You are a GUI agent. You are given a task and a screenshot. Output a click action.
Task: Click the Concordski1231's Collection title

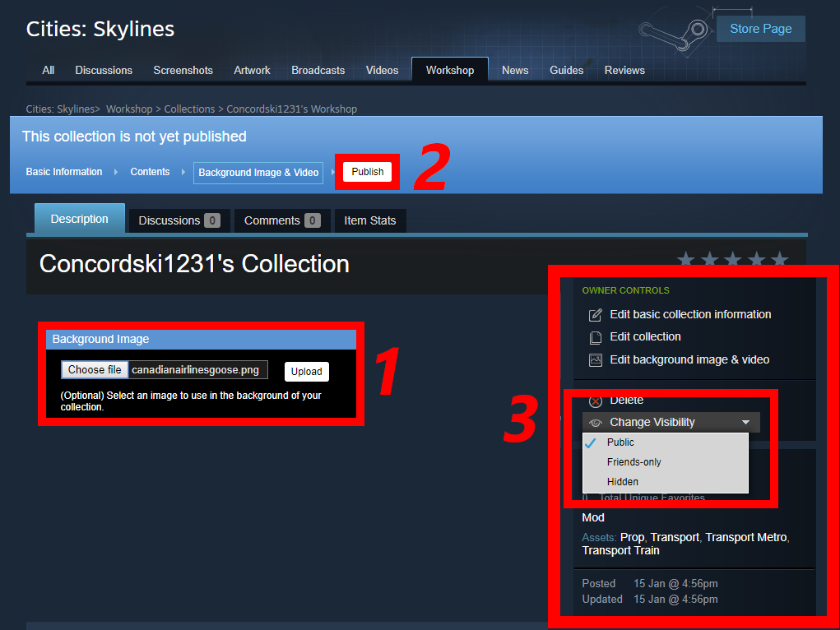[194, 264]
